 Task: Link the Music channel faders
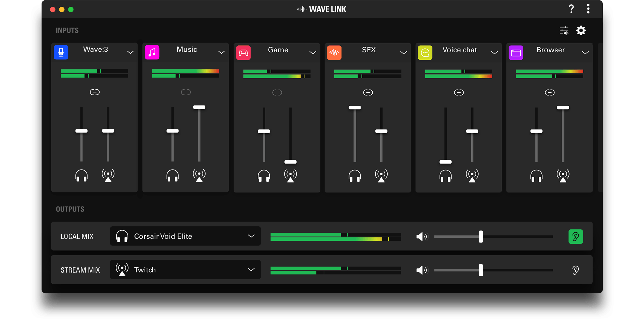pos(186,92)
